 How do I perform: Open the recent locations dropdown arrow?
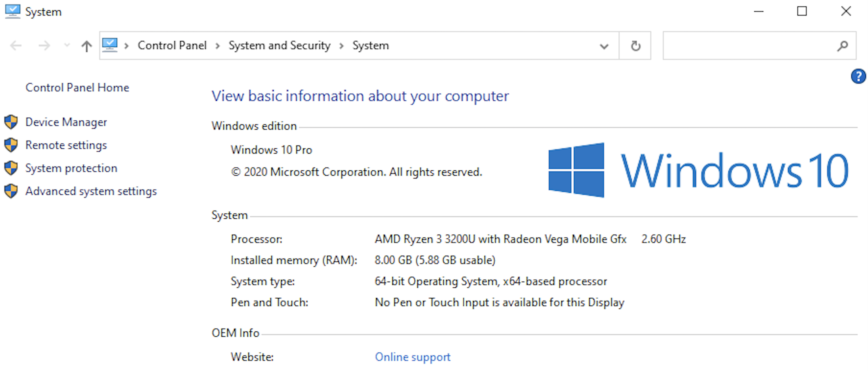(x=67, y=45)
